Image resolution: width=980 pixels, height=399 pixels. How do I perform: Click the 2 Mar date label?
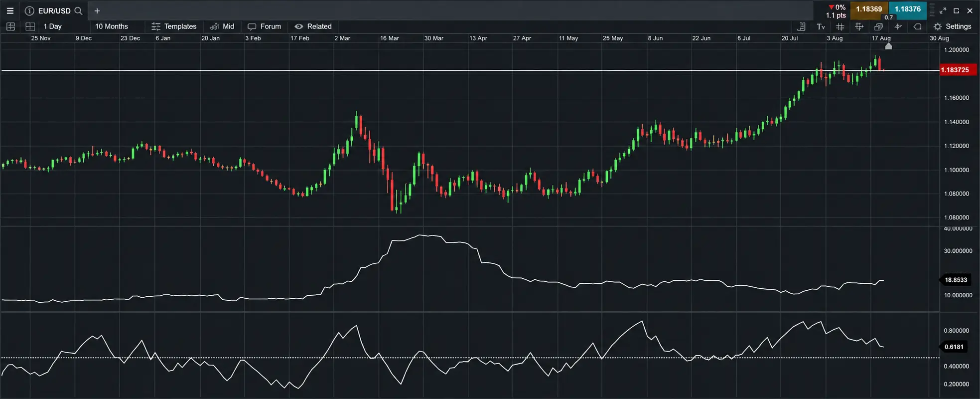(342, 38)
